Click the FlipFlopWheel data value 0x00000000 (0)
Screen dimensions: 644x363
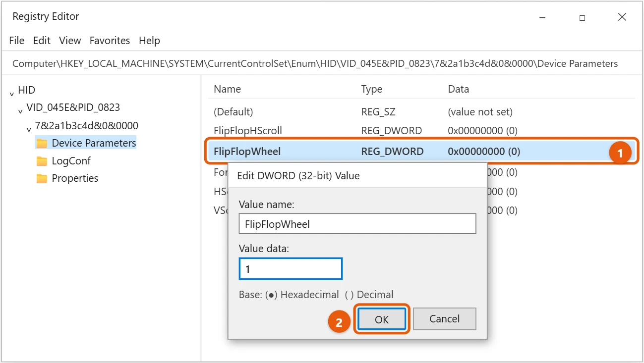click(x=484, y=152)
